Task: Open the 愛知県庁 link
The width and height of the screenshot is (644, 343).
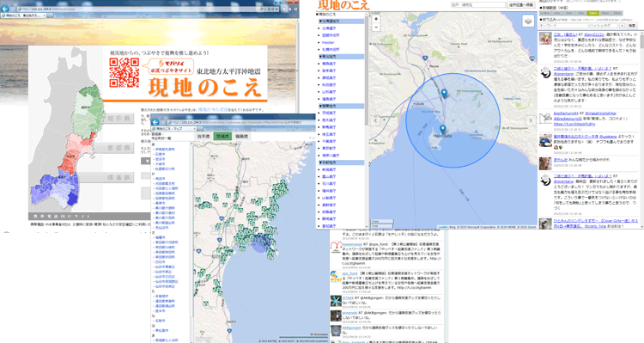Action: (x=329, y=226)
